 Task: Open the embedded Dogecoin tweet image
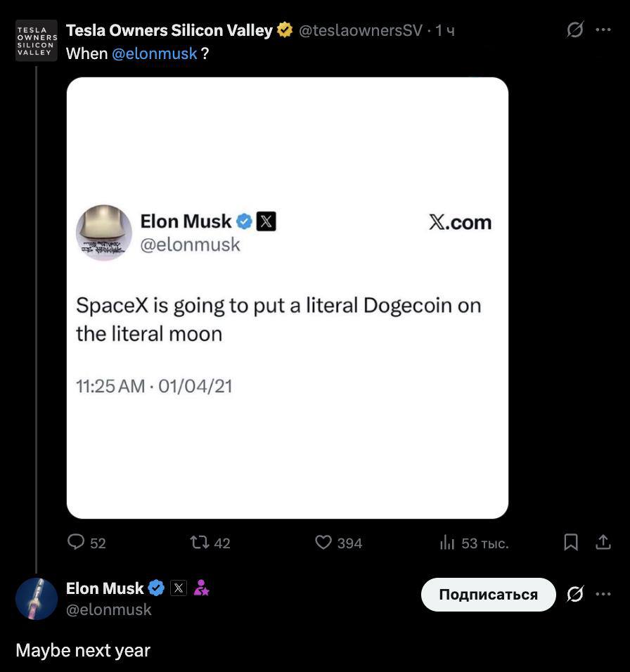pyautogui.click(x=287, y=298)
